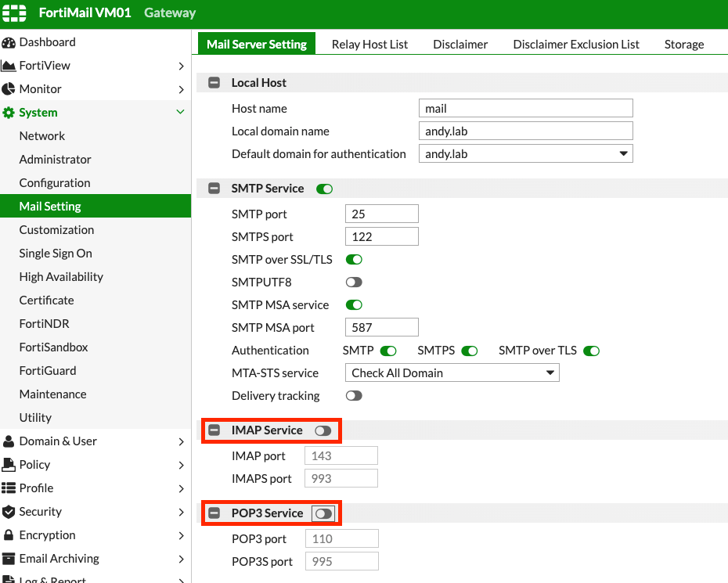Image resolution: width=728 pixels, height=583 pixels.
Task: Open the FortiGuard settings page
Action: coord(50,370)
